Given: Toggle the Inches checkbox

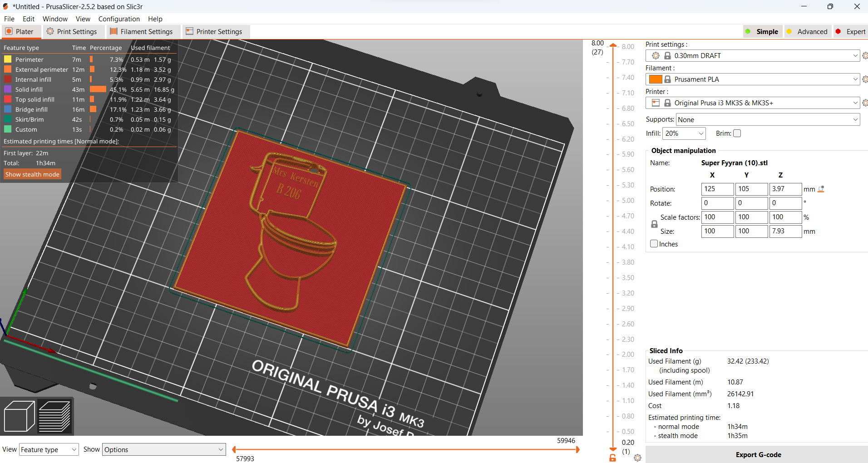Looking at the screenshot, I should [654, 244].
